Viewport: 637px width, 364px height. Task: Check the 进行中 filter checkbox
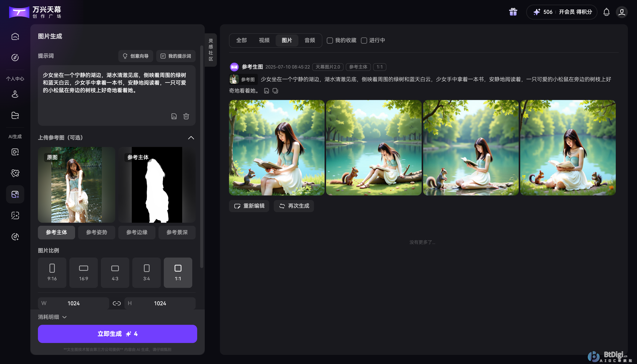[x=364, y=41]
